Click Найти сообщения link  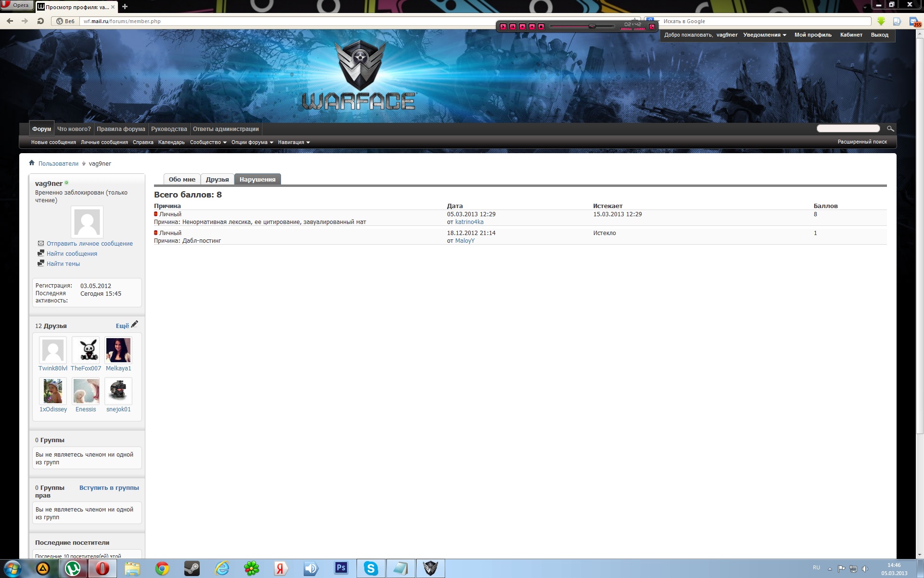[72, 254]
